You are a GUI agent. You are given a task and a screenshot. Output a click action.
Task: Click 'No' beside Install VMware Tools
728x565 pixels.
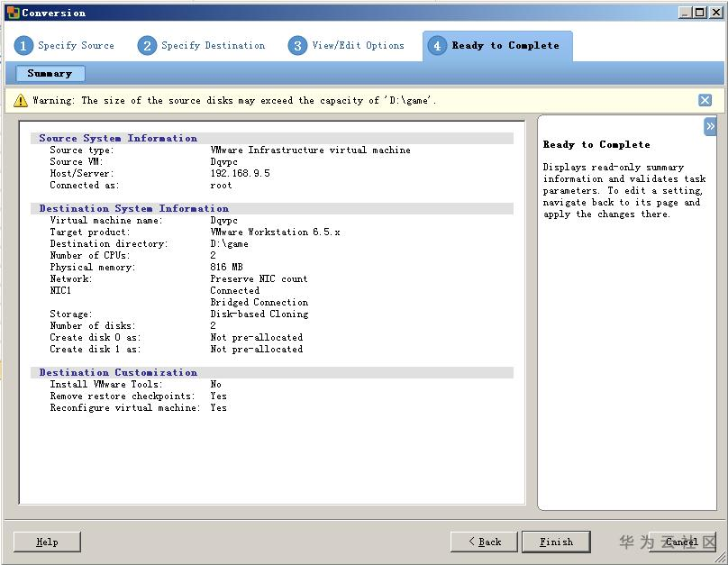tap(216, 384)
